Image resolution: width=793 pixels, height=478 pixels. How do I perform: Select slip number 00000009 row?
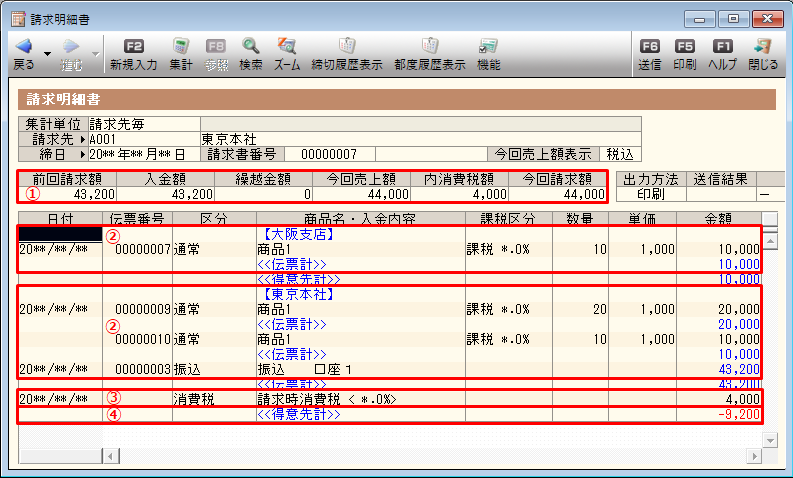tap(138, 309)
